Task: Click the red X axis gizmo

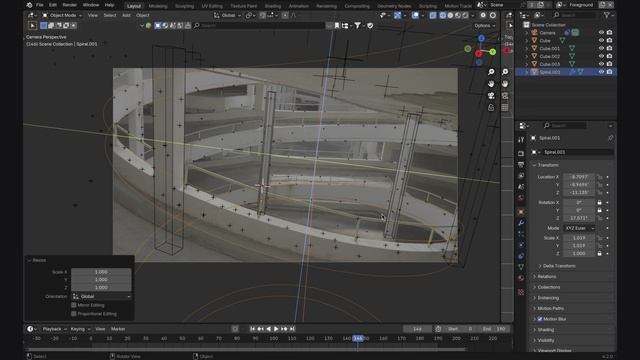Action: [x=479, y=53]
